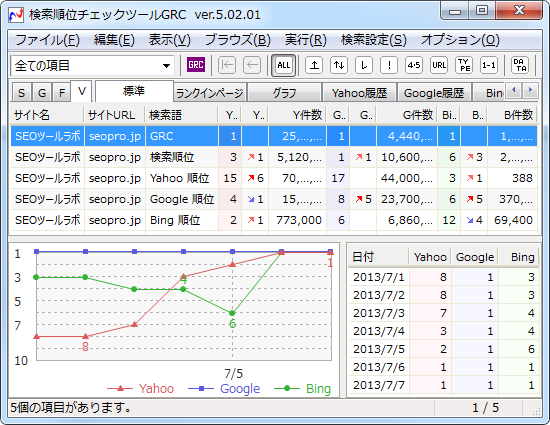Select the Yahoo 順位 keyword row
Viewport: 550px width, 425px height.
(274, 178)
